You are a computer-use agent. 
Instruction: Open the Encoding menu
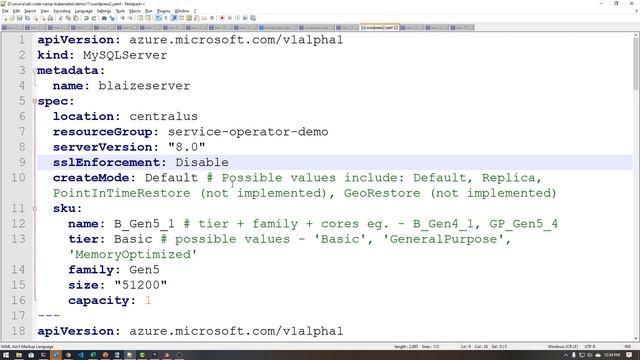click(62, 11)
